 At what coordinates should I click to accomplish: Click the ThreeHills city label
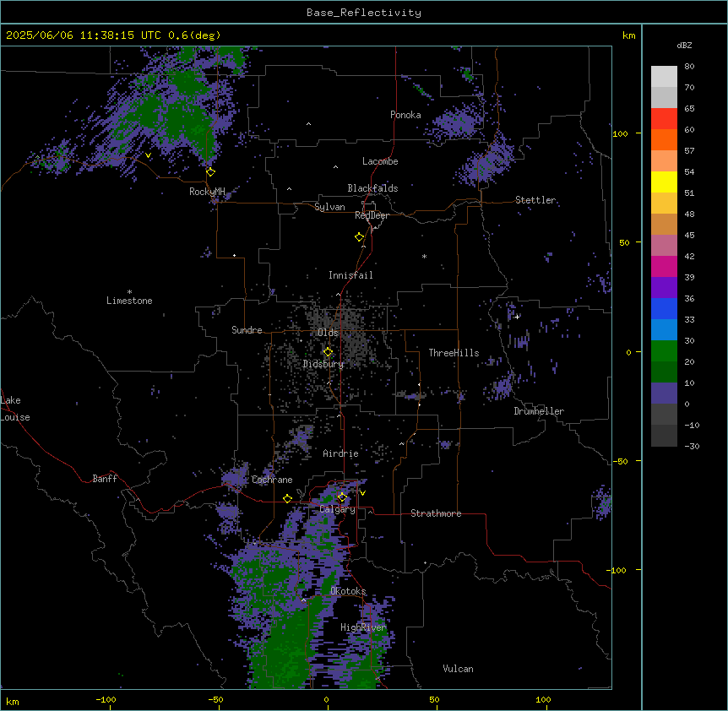pos(454,353)
